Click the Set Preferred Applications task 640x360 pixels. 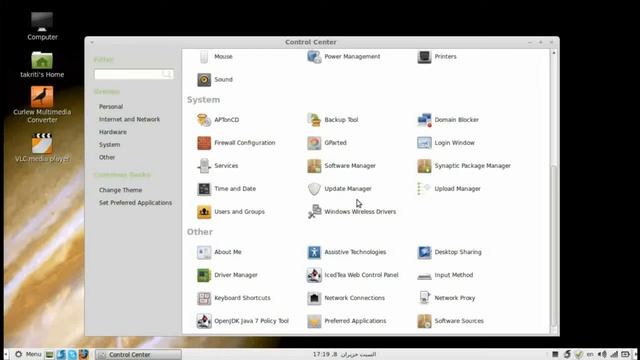tap(135, 203)
